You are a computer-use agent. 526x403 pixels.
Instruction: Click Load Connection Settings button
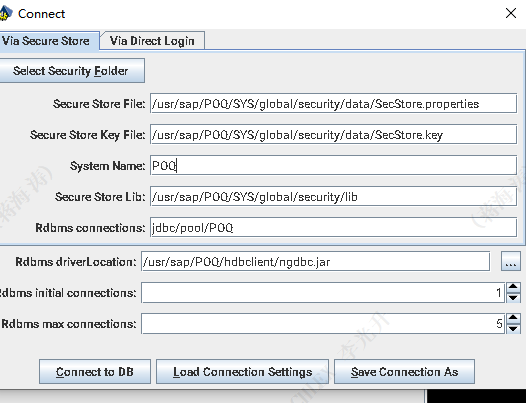(x=242, y=372)
